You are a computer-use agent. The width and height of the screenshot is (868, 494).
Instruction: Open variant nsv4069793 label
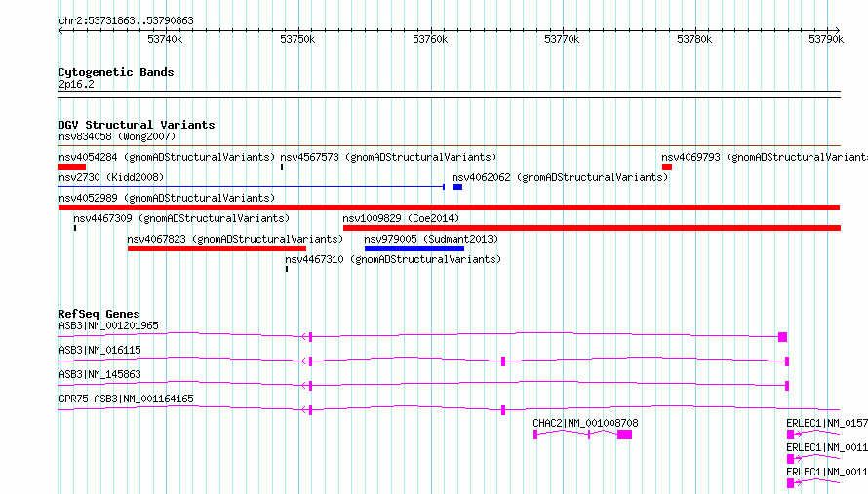click(765, 157)
